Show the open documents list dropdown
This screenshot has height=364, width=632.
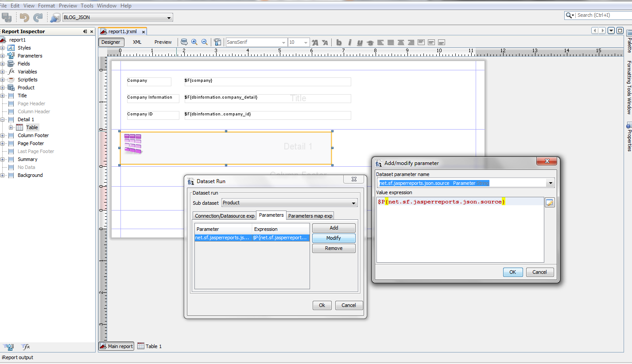611,31
